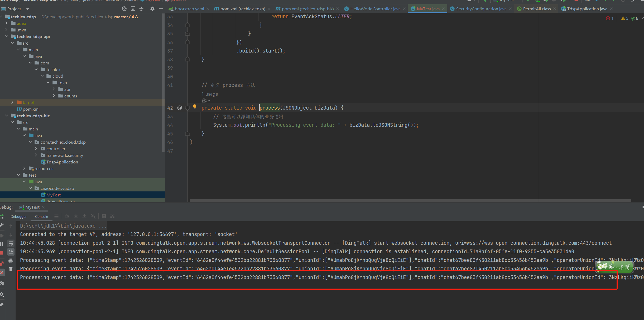Collapse the techlex-tdsp-api module
Viewport: 644px width, 320px height.
[x=6, y=36]
